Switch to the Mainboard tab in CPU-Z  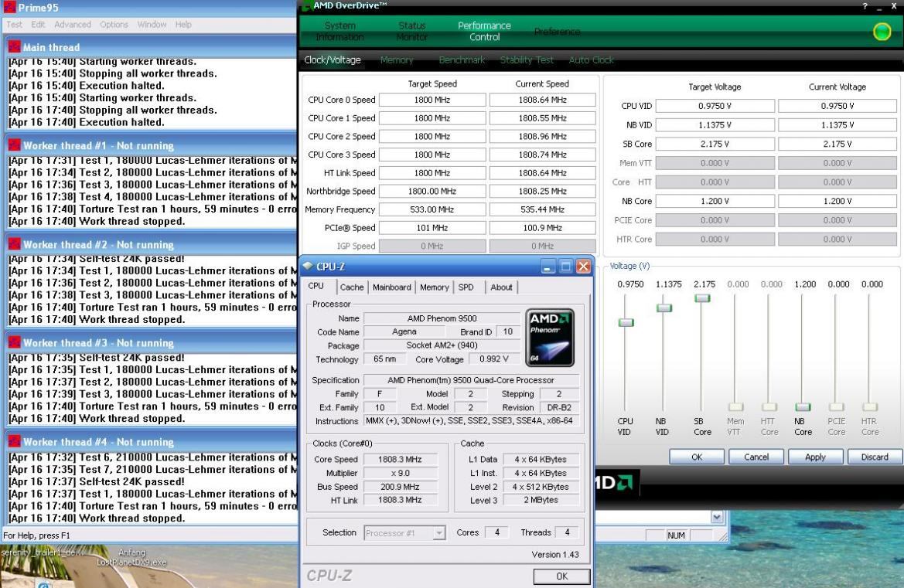(391, 287)
